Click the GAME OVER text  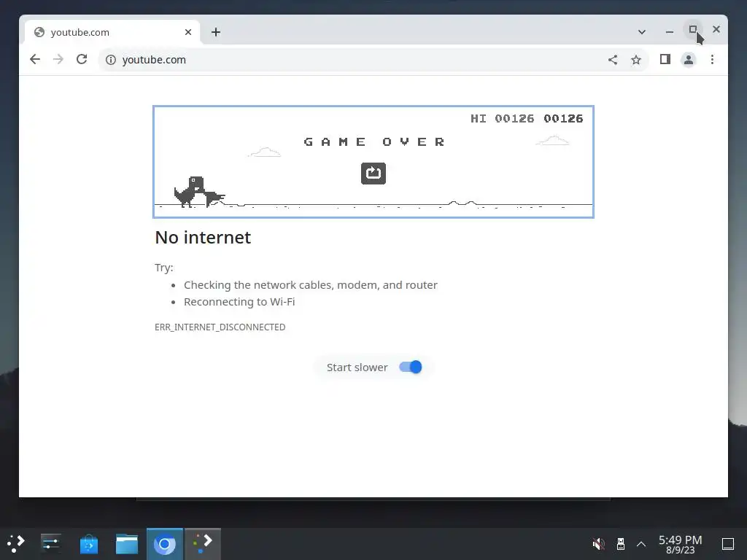[374, 142]
